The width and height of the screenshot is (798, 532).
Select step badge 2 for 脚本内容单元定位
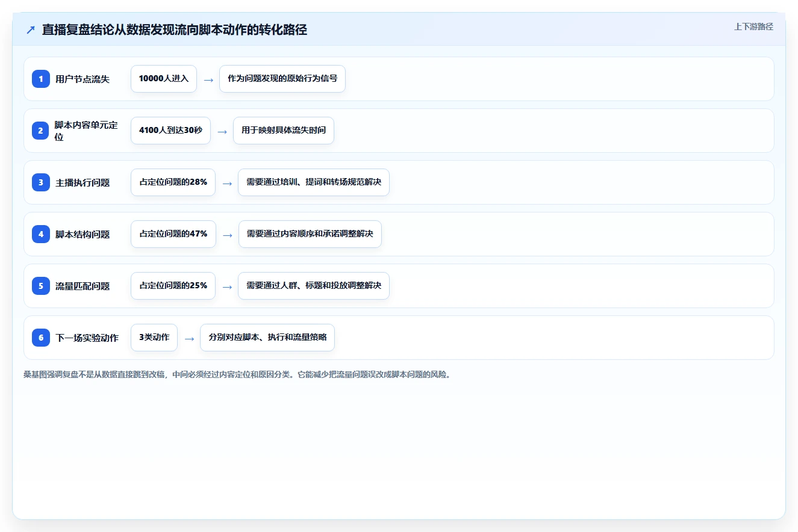tap(41, 131)
